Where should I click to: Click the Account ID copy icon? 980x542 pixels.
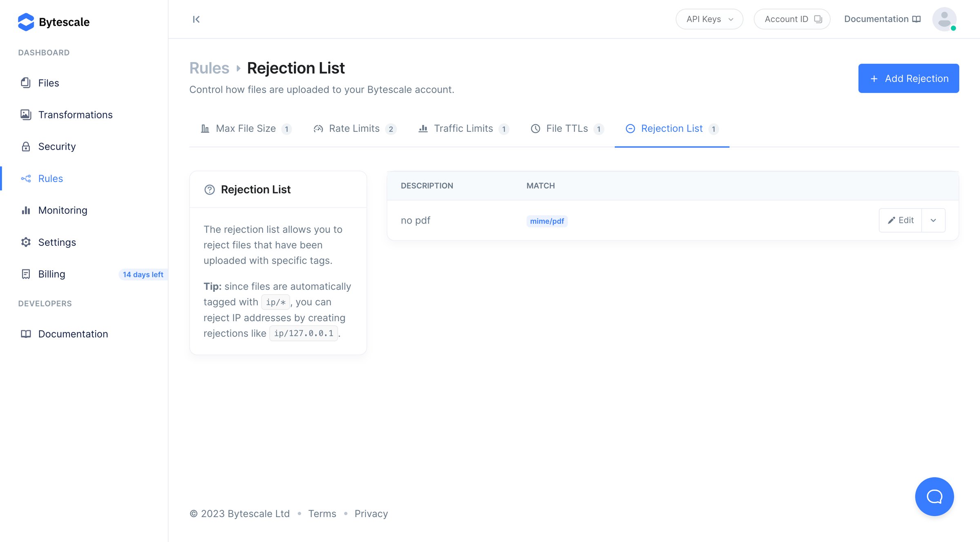pyautogui.click(x=818, y=19)
